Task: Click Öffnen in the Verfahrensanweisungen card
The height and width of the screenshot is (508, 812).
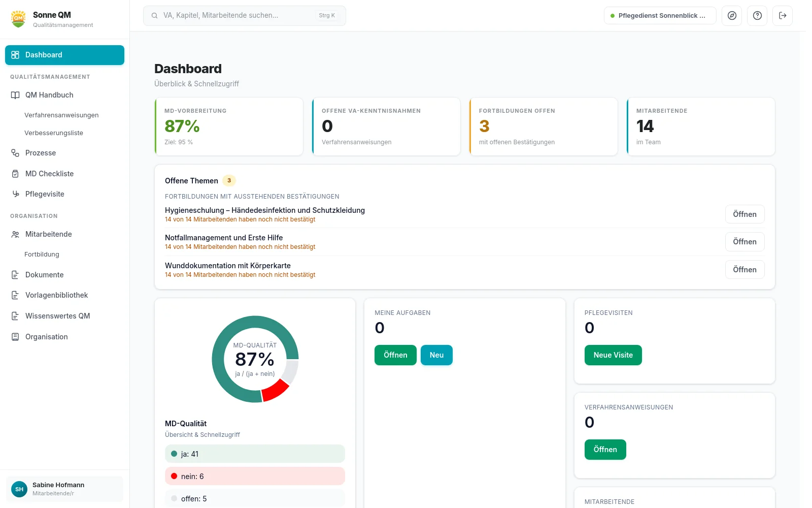Action: pyautogui.click(x=605, y=450)
